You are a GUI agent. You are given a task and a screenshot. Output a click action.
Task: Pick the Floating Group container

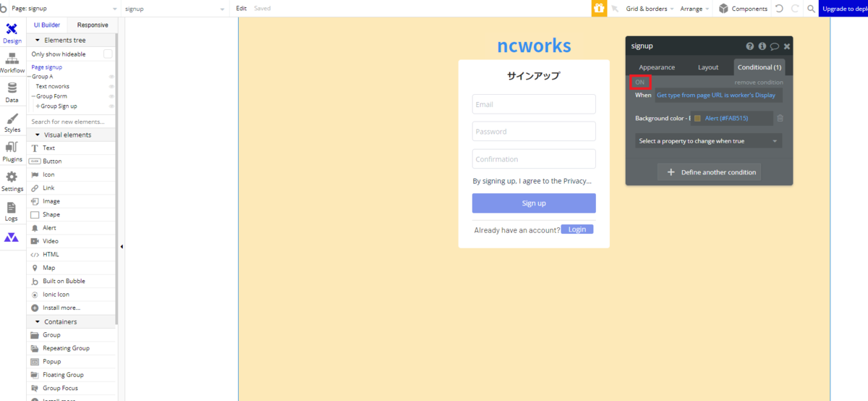(x=71, y=375)
